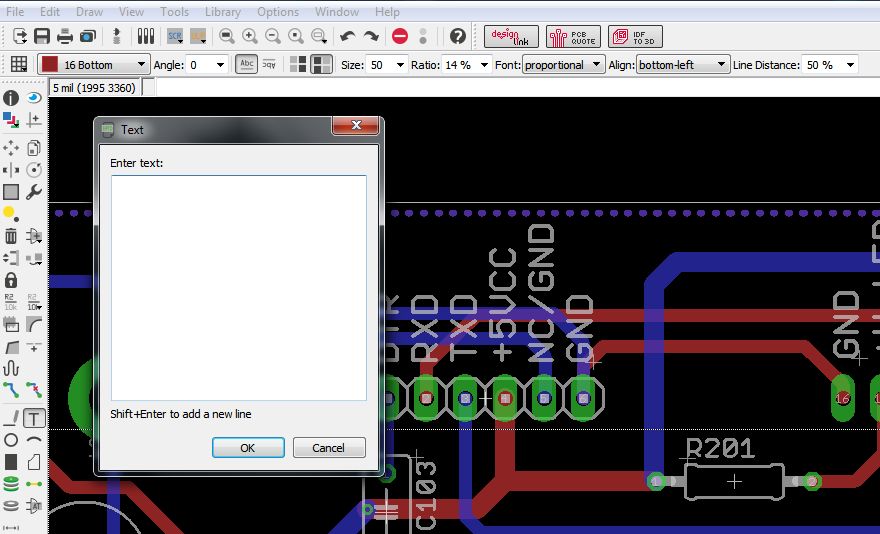Toggle mirrored text orientation
880x534 pixels.
click(x=269, y=64)
